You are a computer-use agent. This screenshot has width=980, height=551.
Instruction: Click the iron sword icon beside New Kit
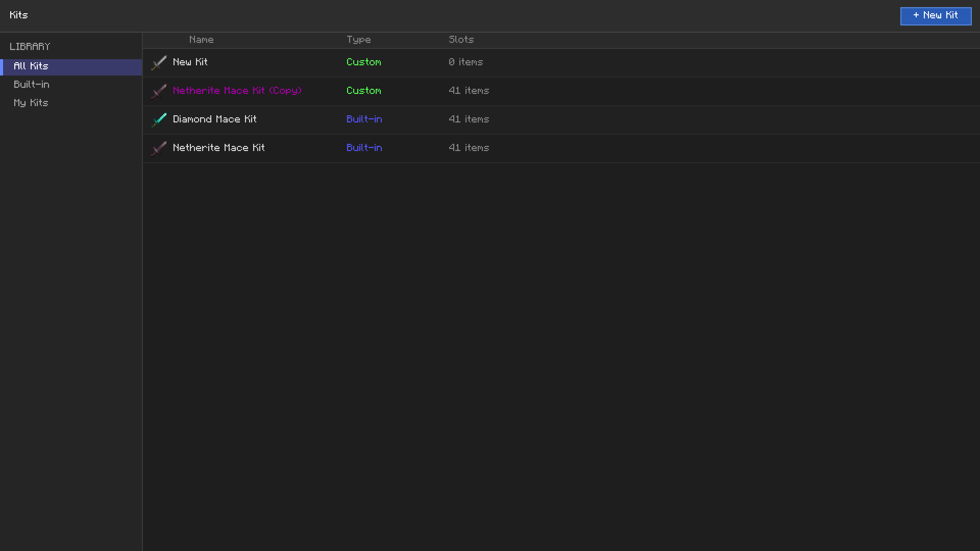159,63
